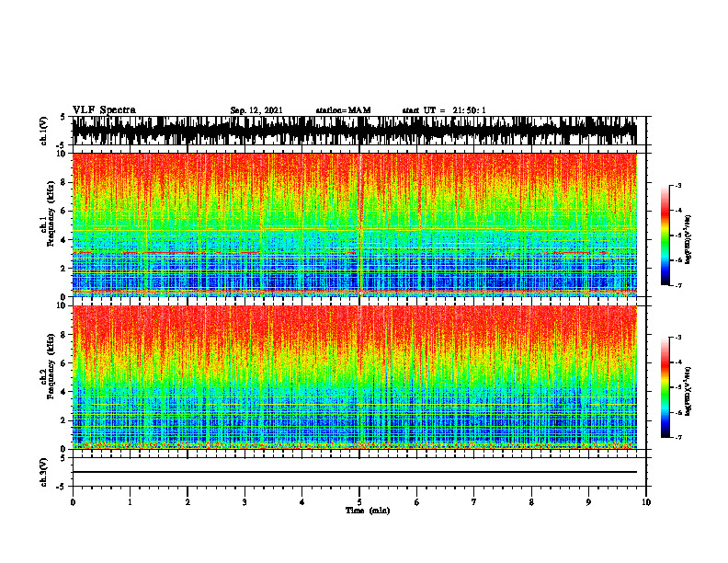Click the flat ch.3 voltage trace line
This screenshot has width=728, height=563.
[354, 472]
